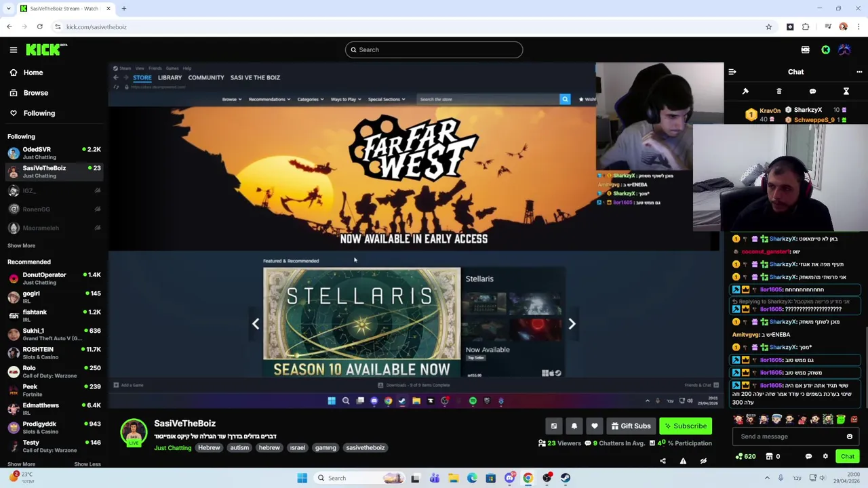This screenshot has width=868, height=488.
Task: Collapse the chat panel arrow icon
Action: coord(732,72)
